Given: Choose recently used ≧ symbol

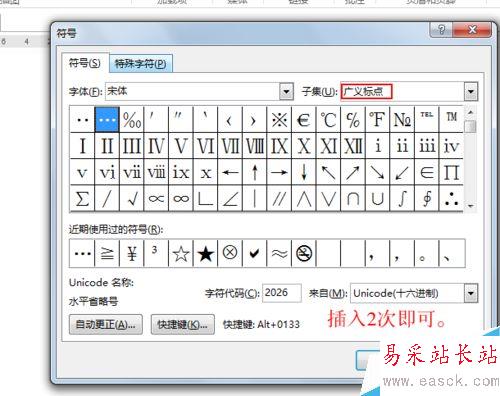Looking at the screenshot, I should tap(107, 253).
